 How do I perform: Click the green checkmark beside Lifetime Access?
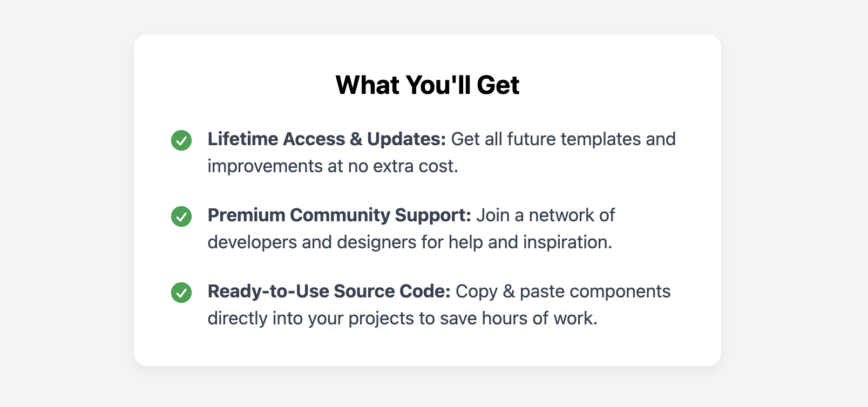tap(181, 140)
